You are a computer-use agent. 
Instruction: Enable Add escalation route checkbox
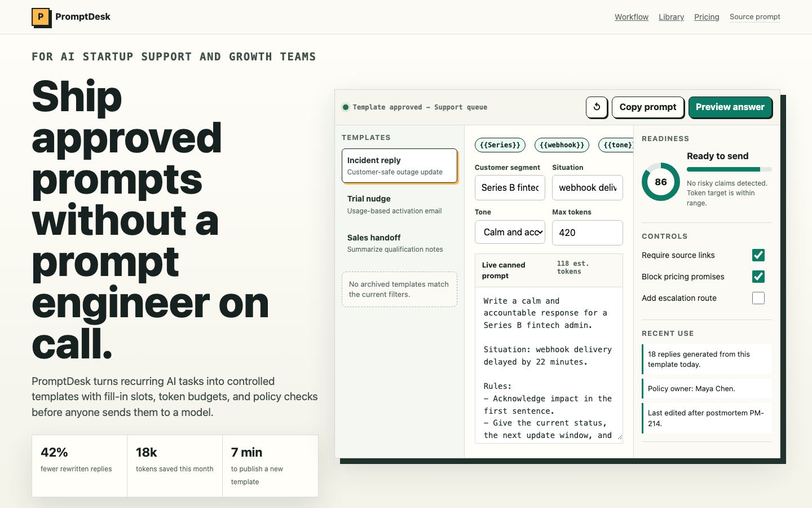758,298
